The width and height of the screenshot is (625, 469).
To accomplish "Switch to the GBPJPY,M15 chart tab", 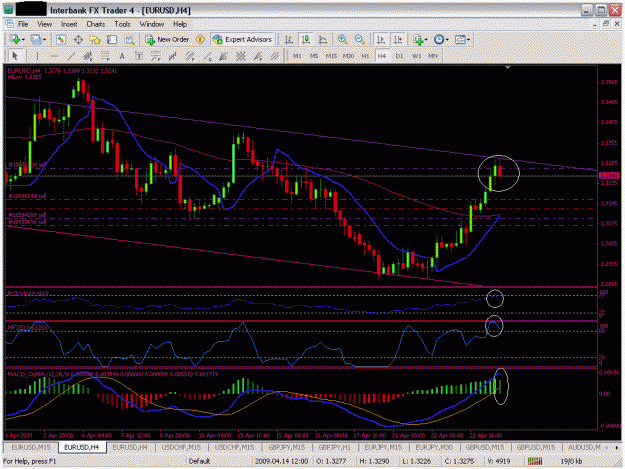I will 287,447.
